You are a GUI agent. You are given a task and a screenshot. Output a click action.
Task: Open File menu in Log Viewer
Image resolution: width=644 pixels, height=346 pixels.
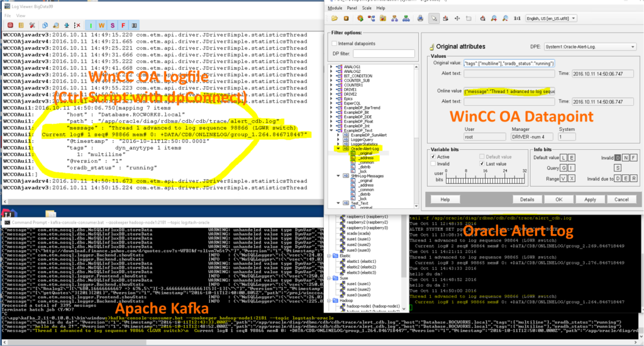pyautogui.click(x=8, y=16)
